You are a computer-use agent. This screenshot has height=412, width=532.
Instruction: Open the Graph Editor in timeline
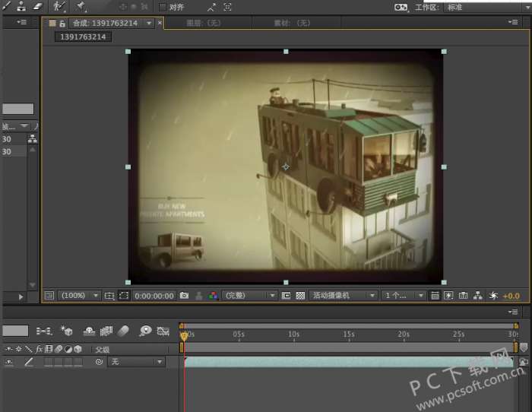tap(163, 331)
